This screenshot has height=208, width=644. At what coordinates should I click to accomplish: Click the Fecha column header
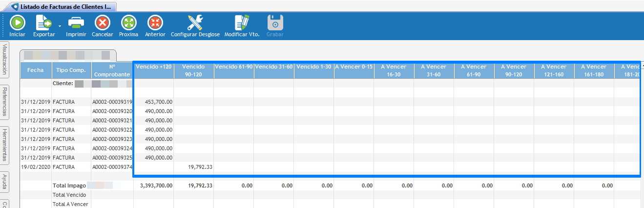(x=35, y=70)
